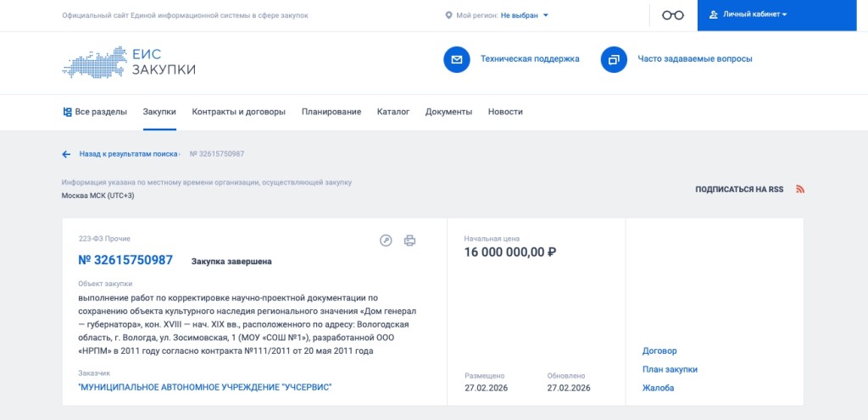
Task: Click the orange RSS feed icon
Action: click(x=799, y=189)
